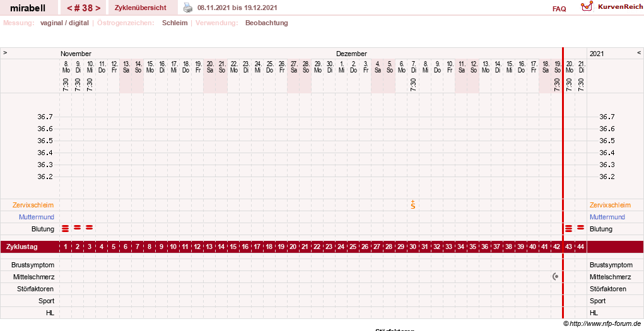Click the 7:30 time under '10. Mi'
644x331 pixels.
click(x=90, y=84)
